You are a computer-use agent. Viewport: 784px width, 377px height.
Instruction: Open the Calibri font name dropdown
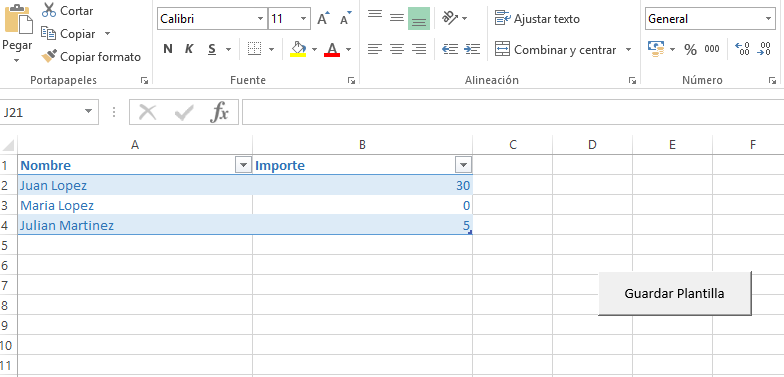click(260, 19)
